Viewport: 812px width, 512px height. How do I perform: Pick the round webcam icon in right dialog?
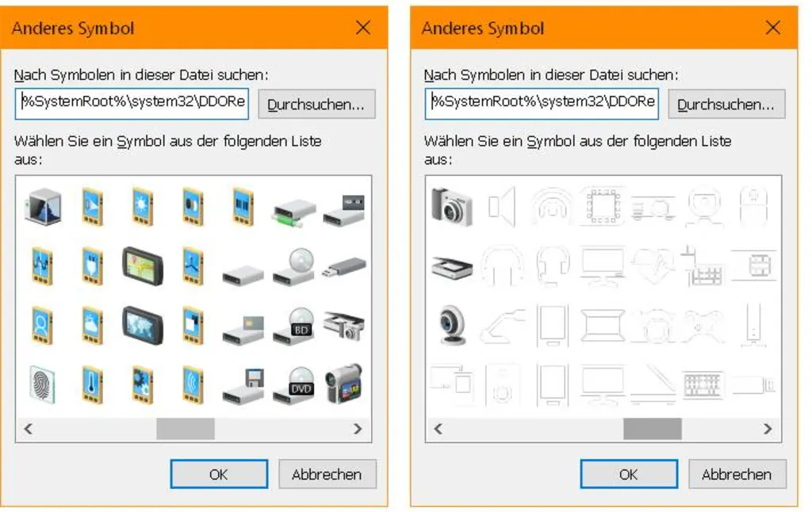(x=452, y=326)
